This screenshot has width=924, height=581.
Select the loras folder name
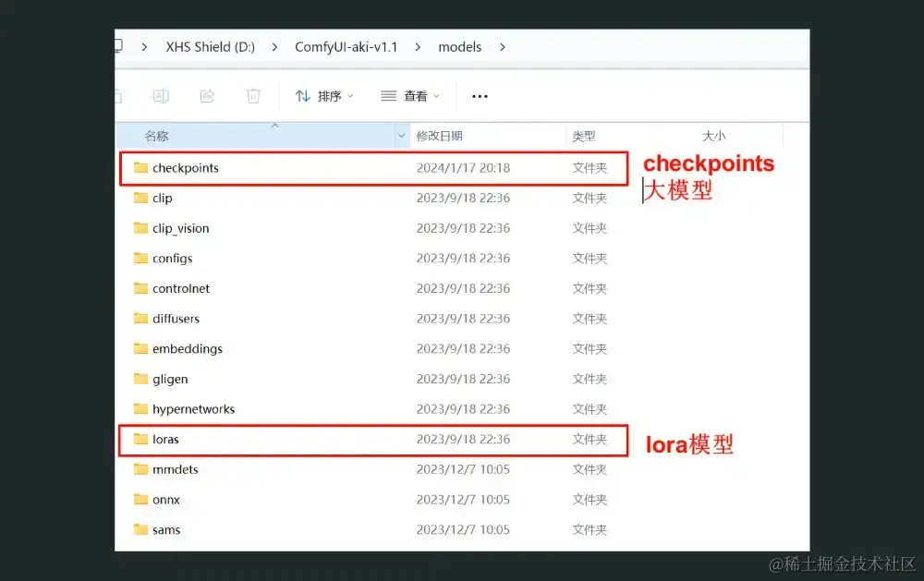(x=165, y=439)
